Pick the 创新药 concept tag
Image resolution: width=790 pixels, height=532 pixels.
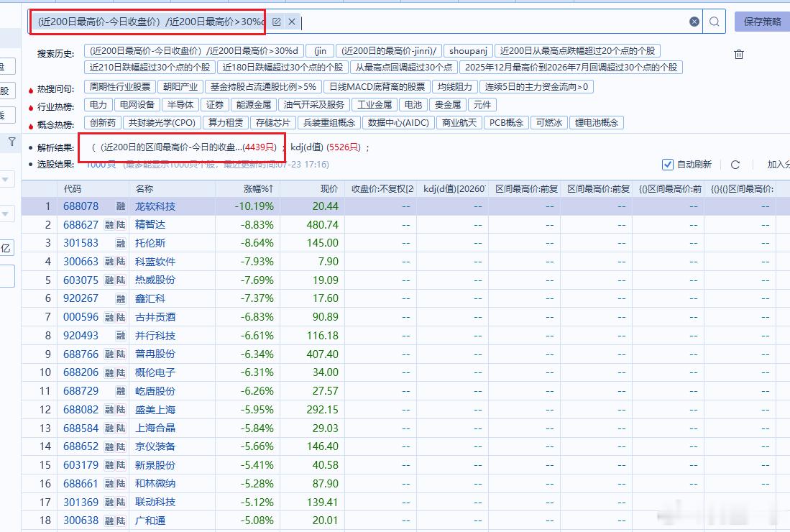tap(103, 123)
